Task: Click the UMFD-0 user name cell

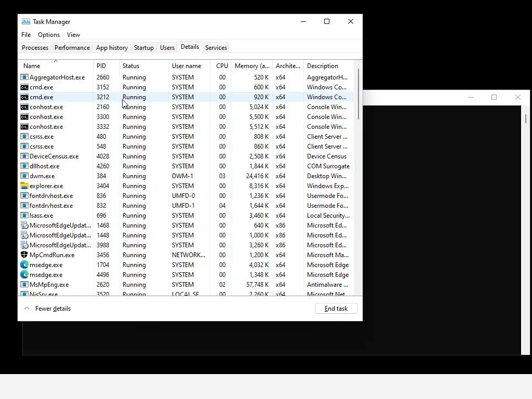Action: click(x=183, y=196)
